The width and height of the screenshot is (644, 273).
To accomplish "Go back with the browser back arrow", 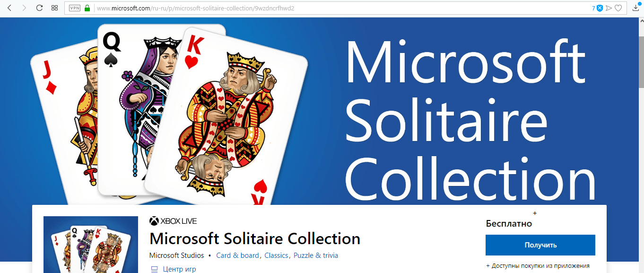I will (x=9, y=8).
